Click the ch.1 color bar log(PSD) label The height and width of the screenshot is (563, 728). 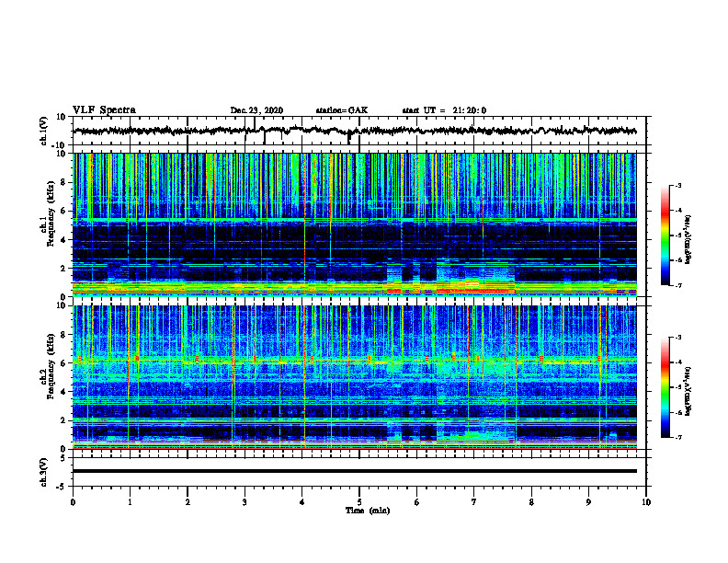(x=689, y=240)
